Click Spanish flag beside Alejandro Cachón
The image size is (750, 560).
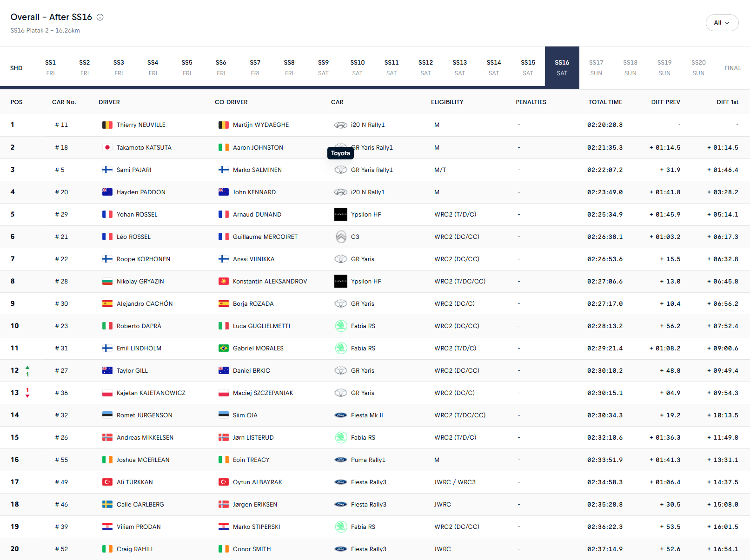107,303
